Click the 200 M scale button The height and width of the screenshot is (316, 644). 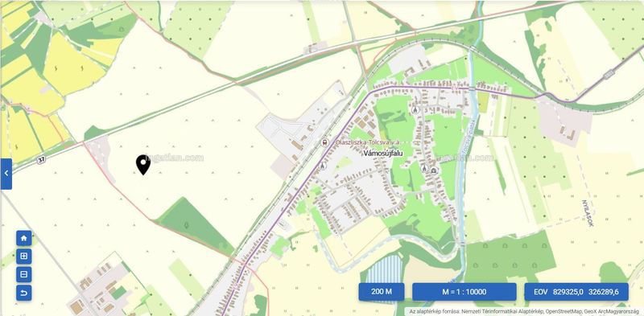click(x=381, y=292)
